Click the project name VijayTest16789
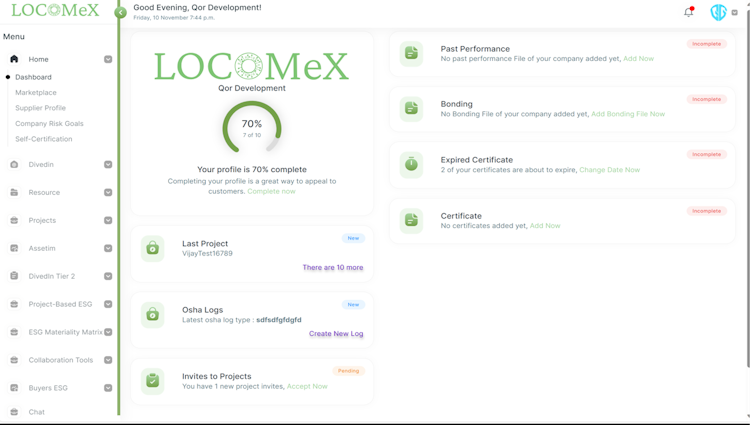 (207, 253)
